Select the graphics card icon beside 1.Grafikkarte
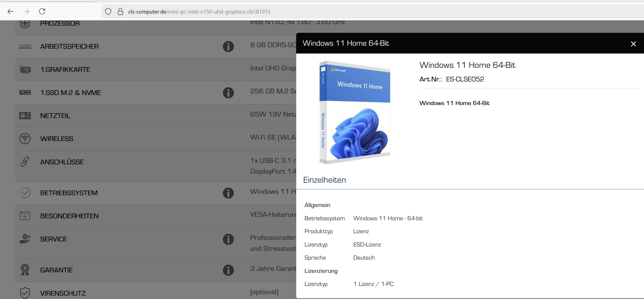 point(25,70)
